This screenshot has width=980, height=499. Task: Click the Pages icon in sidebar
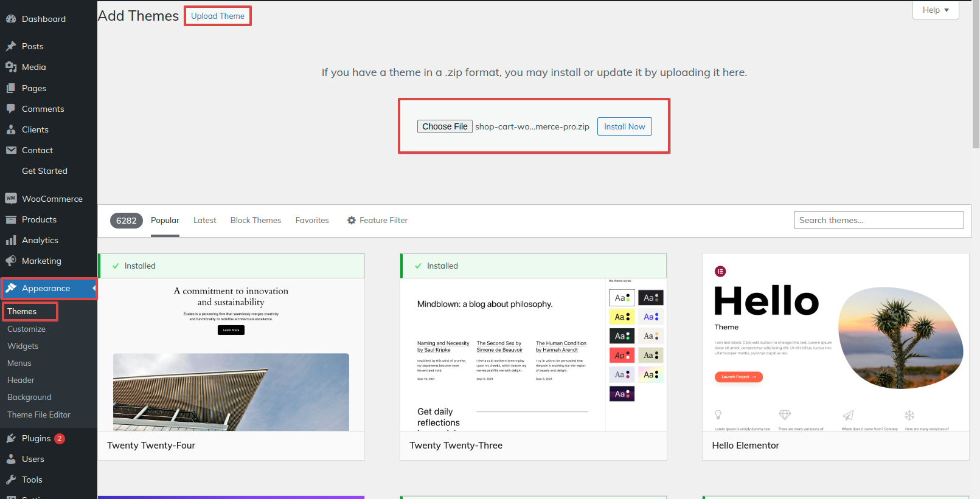click(11, 88)
